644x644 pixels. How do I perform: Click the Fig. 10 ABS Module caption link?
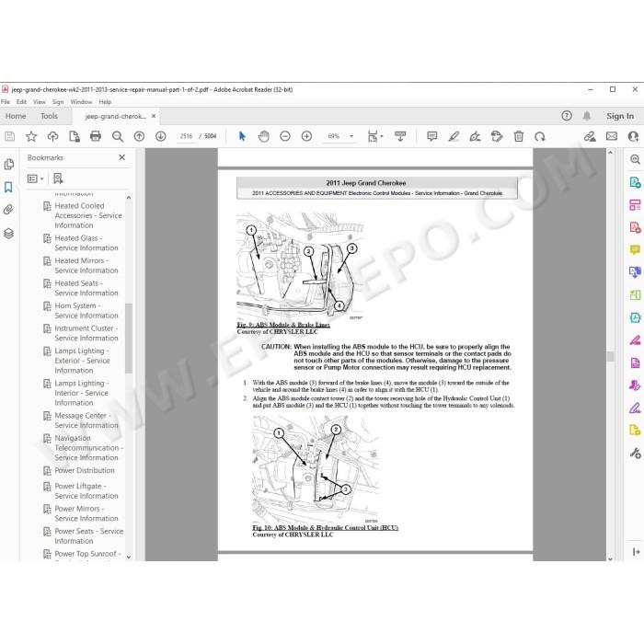click(325, 528)
